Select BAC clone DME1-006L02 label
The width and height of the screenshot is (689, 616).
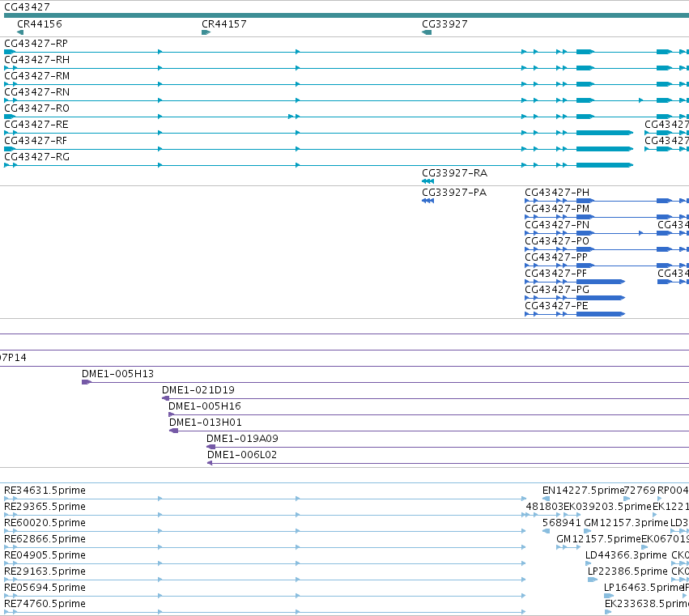[242, 455]
